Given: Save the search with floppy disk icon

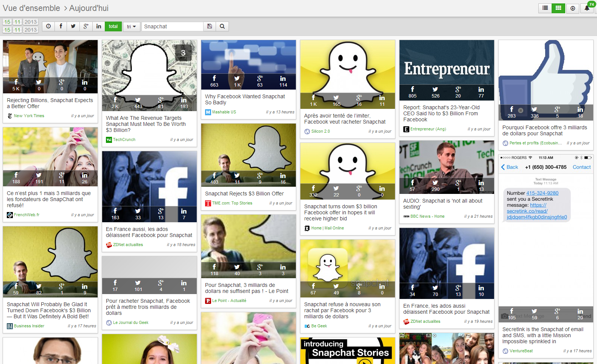Looking at the screenshot, I should [x=210, y=26].
